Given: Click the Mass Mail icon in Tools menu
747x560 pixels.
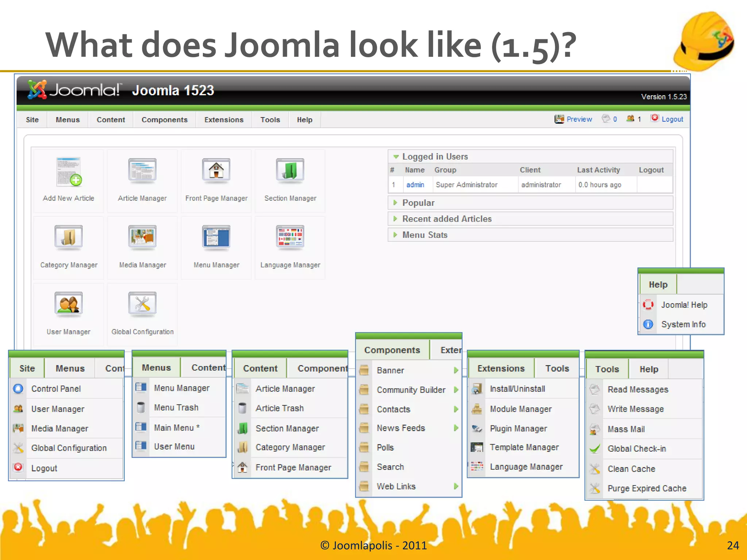Looking at the screenshot, I should pos(595,429).
